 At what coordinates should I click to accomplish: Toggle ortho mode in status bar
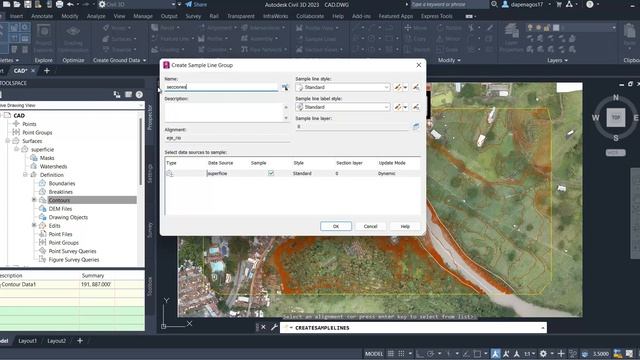(420, 353)
